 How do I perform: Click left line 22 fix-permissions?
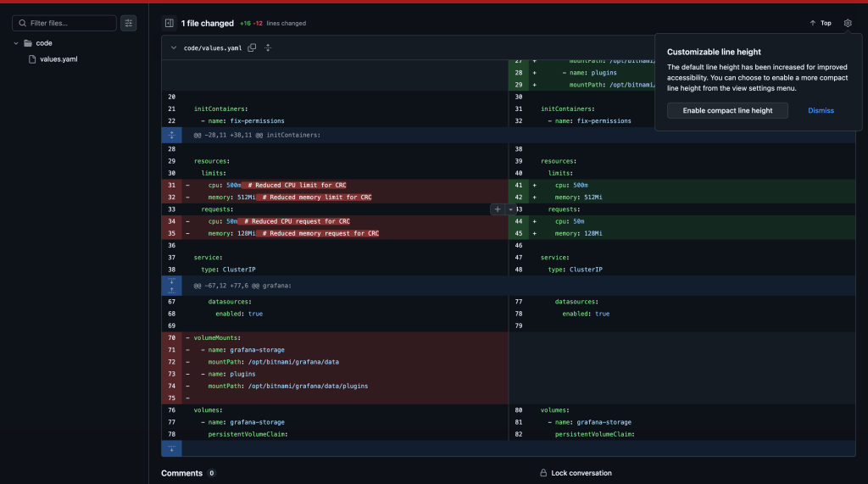tap(335, 120)
